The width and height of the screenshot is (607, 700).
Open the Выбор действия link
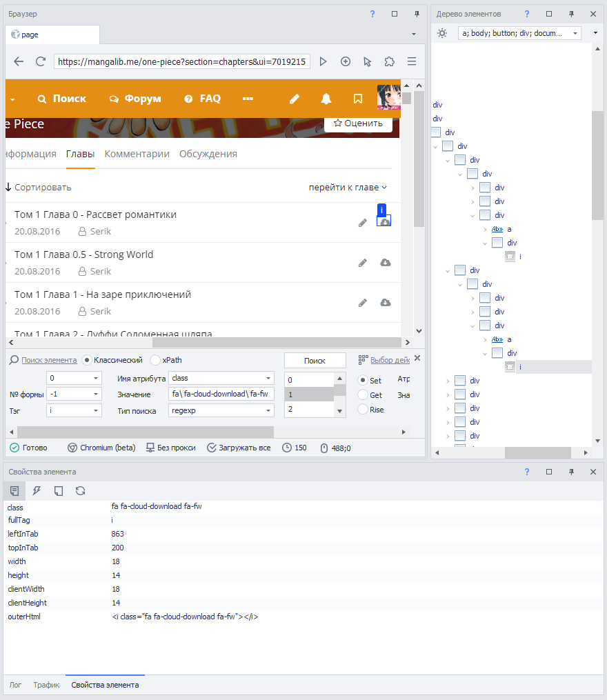(x=390, y=360)
